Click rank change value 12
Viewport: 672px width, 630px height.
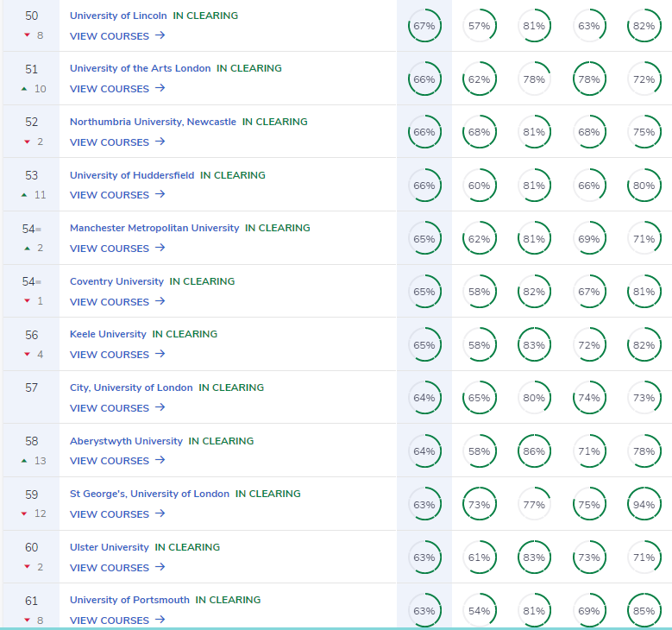tap(41, 513)
